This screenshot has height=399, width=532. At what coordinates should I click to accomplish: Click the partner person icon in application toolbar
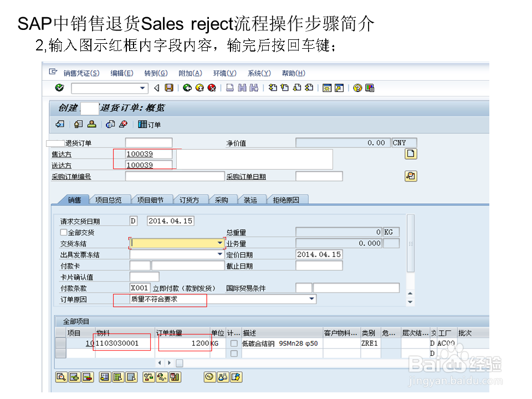coord(91,124)
